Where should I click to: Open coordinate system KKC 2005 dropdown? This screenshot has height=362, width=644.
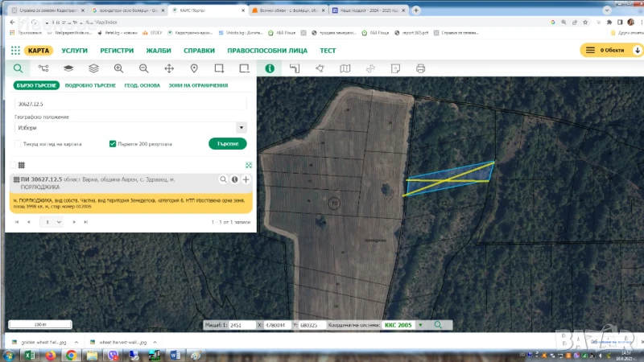[x=419, y=325]
